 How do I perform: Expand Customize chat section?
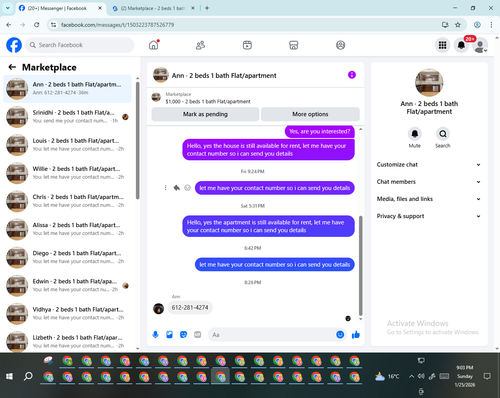coord(429,165)
